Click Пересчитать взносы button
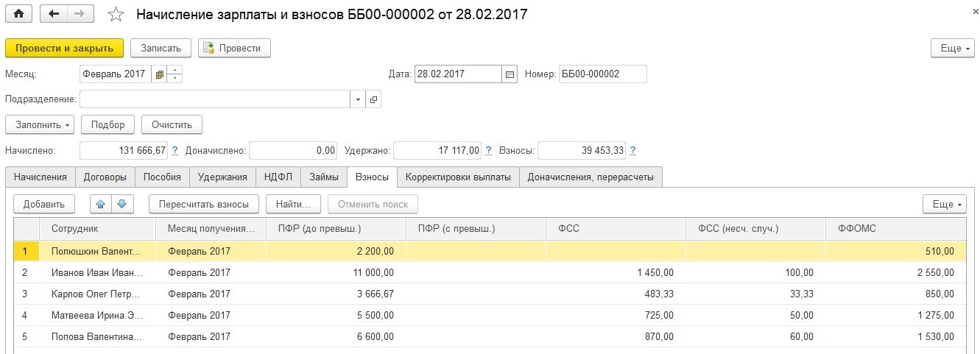This screenshot has width=980, height=354. [x=204, y=204]
